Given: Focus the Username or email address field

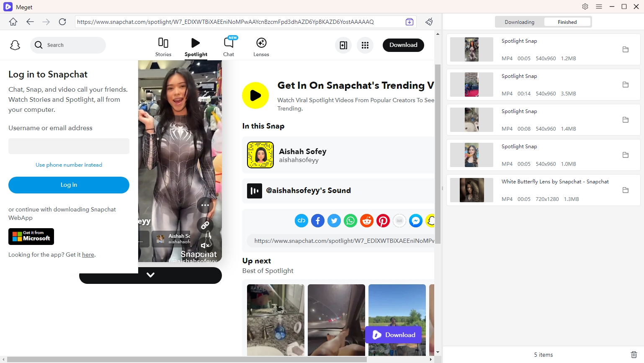Looking at the screenshot, I should 69,146.
